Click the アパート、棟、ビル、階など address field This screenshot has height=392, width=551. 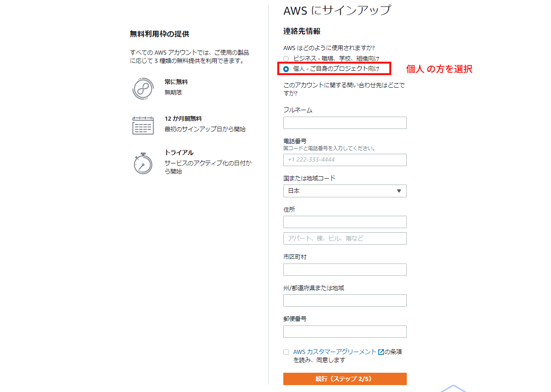click(345, 238)
